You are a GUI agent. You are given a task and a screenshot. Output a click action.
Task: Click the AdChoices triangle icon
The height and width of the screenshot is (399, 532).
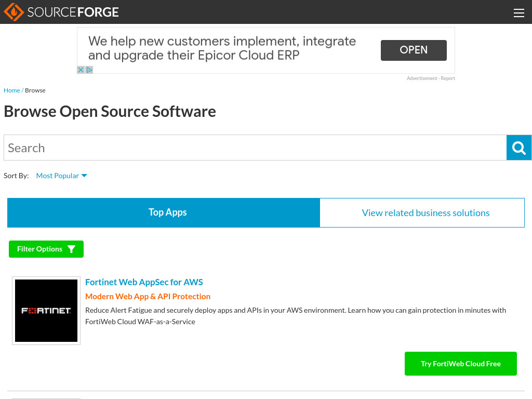pyautogui.click(x=89, y=70)
